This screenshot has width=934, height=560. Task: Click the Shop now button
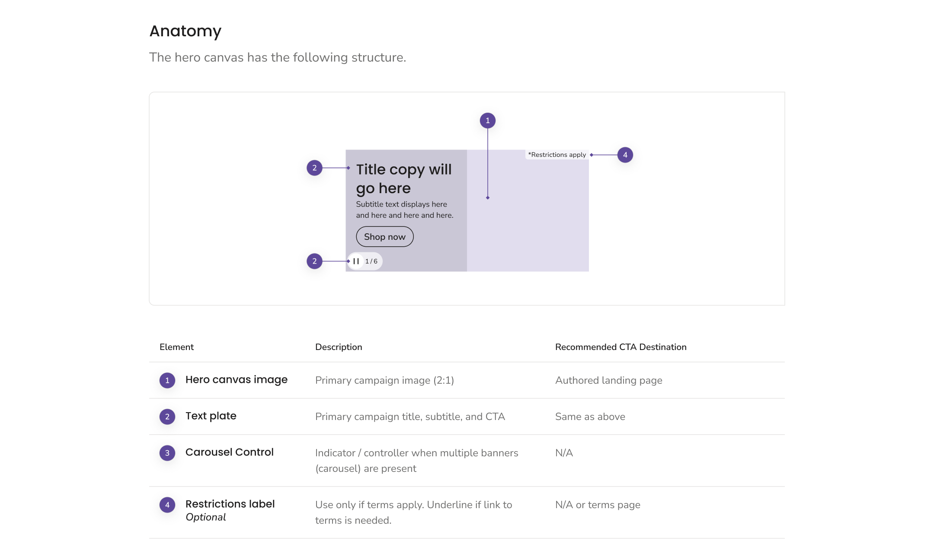384,236
